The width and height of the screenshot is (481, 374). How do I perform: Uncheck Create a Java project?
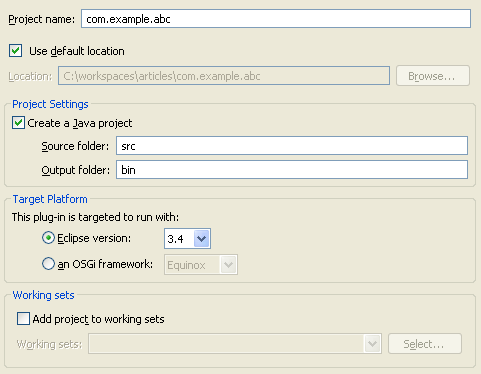[x=18, y=123]
